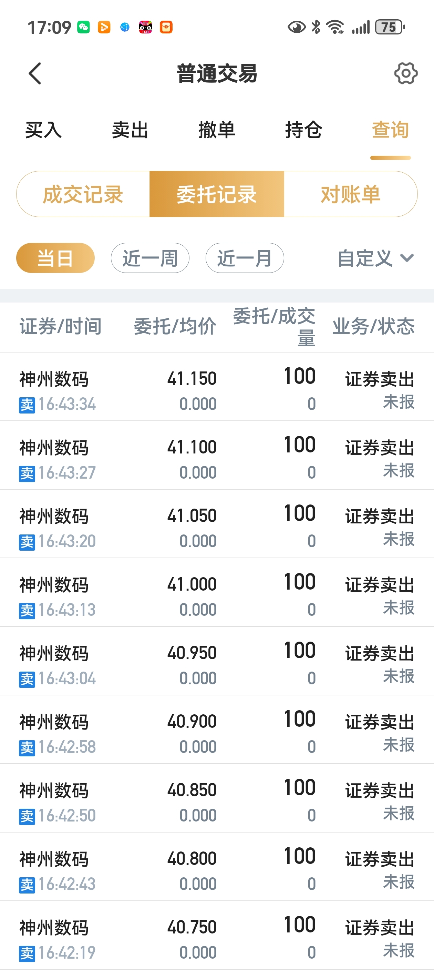Open the 神州数码 order priced 41.100

(x=217, y=456)
